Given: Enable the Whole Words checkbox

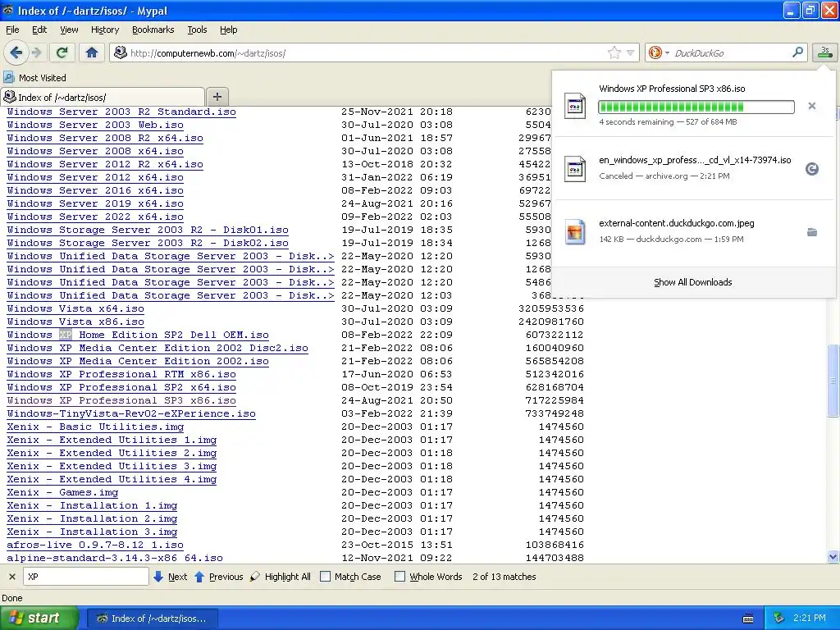Looking at the screenshot, I should [399, 577].
